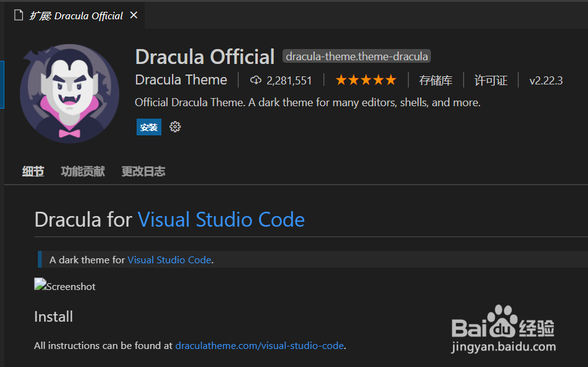Screen dimensions: 588x367
Task: Switch to the 更改日志 tab
Action: click(x=143, y=171)
